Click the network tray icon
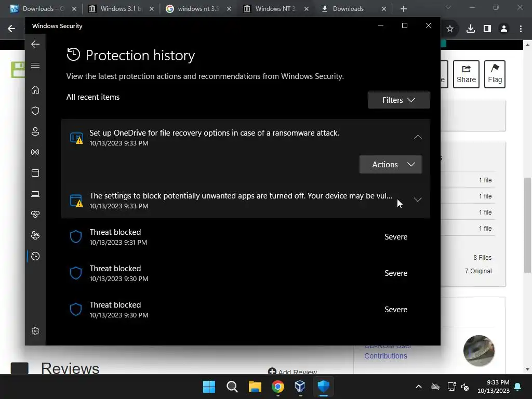Image resolution: width=532 pixels, height=399 pixels. point(451,387)
